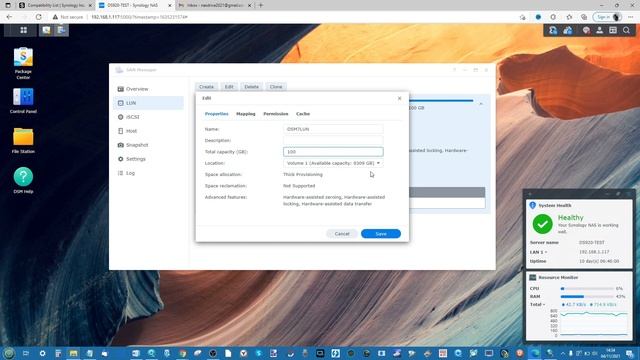
Task: Click the SAN Manager taskbar icon in DSM
Action: click(x=61, y=30)
